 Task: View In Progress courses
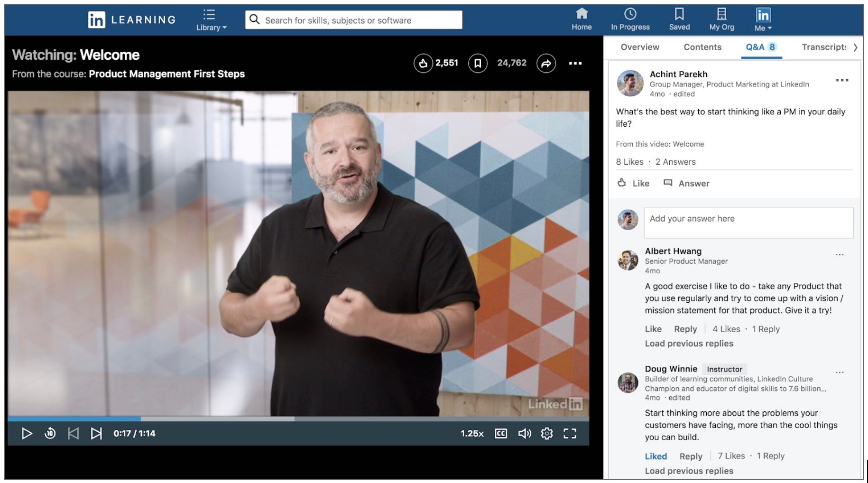(x=630, y=19)
